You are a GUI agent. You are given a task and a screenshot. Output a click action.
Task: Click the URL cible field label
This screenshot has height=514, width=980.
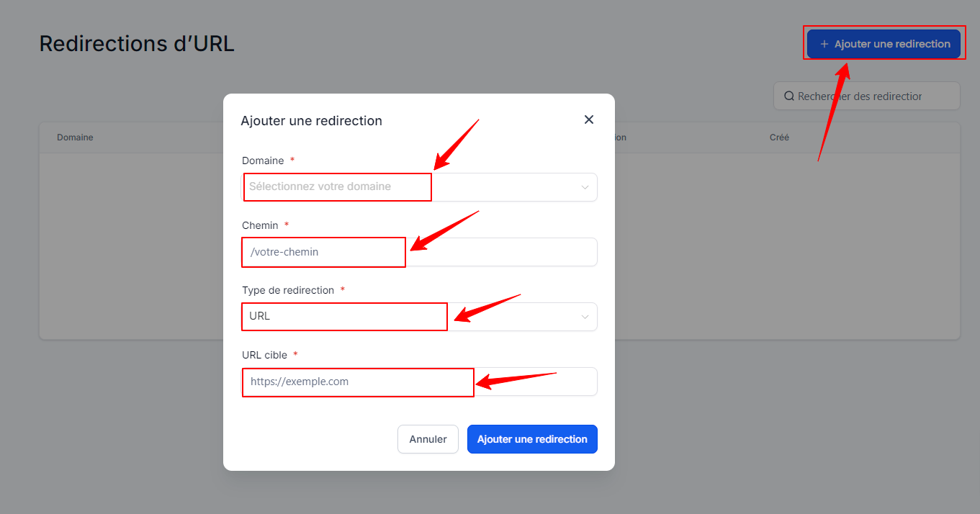264,355
